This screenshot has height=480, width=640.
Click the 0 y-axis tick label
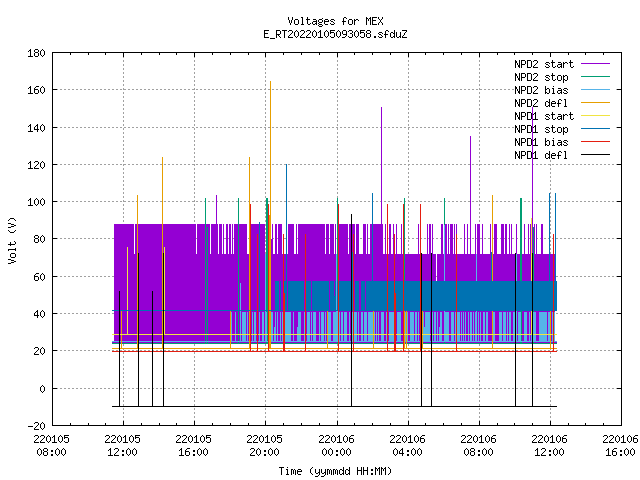click(42, 389)
